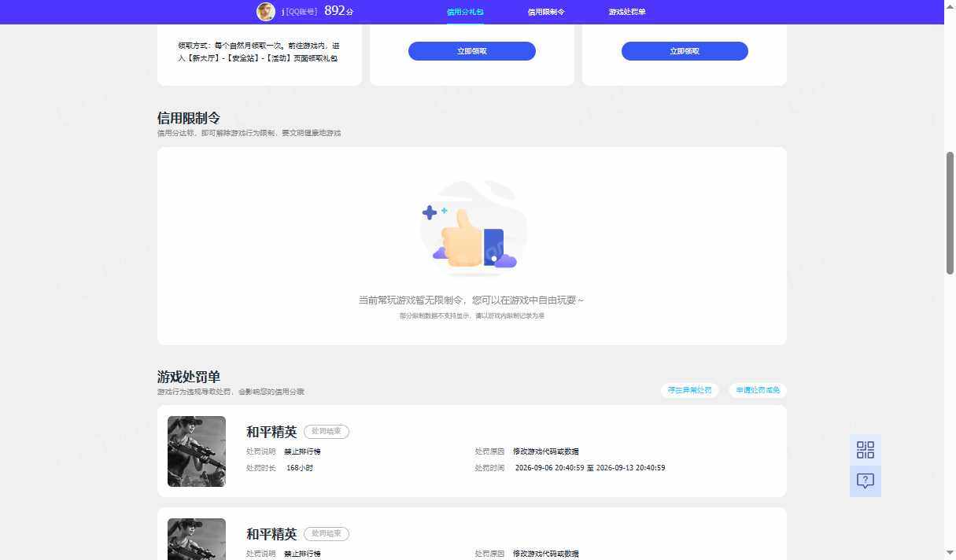Open the 信用分礼包 tab
Screen dimensions: 956x560
(465, 12)
